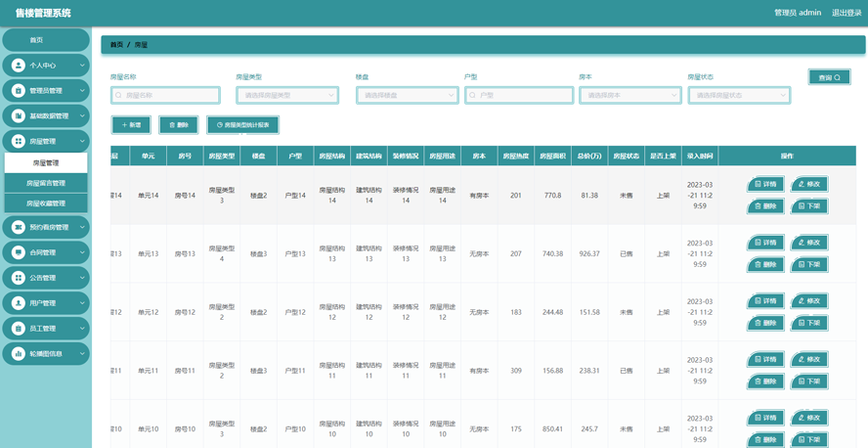Click 下架 for the 单元14 row

coord(809,206)
